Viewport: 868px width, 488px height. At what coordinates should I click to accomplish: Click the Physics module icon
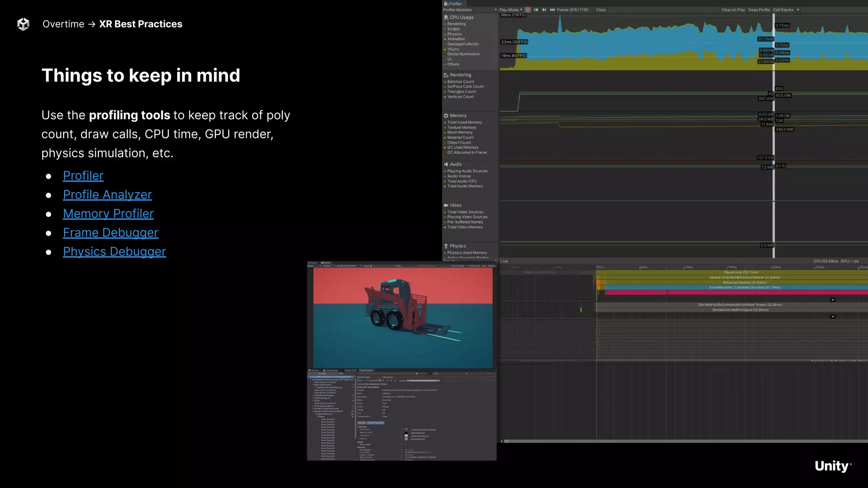[x=446, y=246]
